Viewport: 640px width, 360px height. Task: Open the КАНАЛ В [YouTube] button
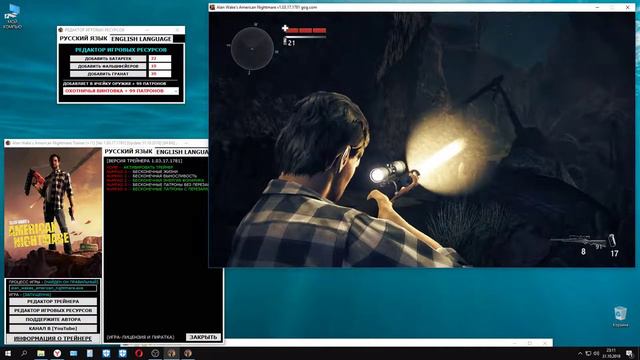point(53,329)
